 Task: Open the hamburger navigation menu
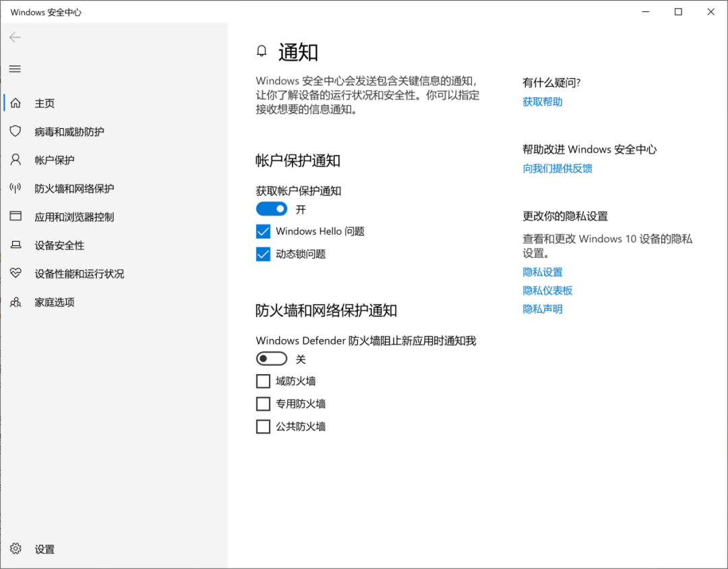click(x=15, y=69)
